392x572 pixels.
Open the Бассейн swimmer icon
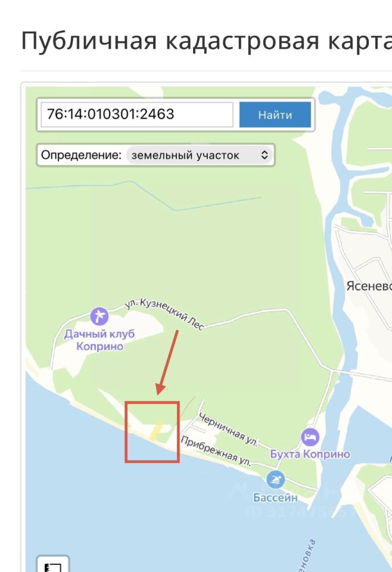pos(275,480)
